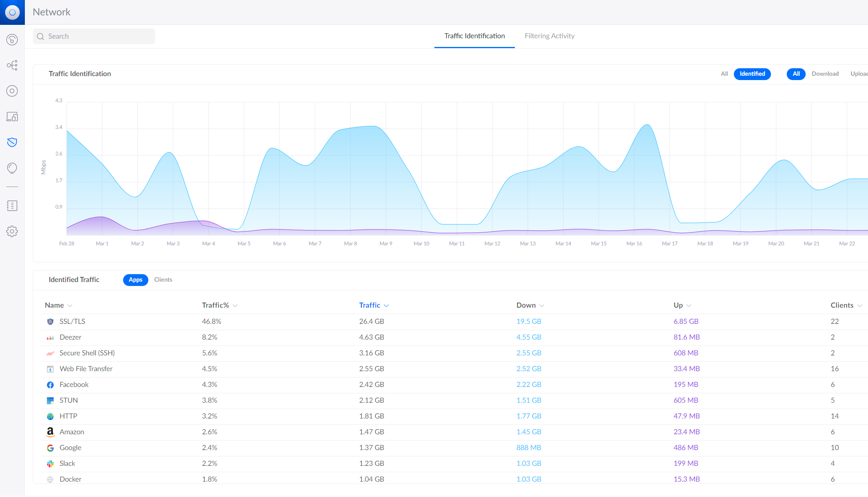Open the Topology sidebar icon

point(12,65)
